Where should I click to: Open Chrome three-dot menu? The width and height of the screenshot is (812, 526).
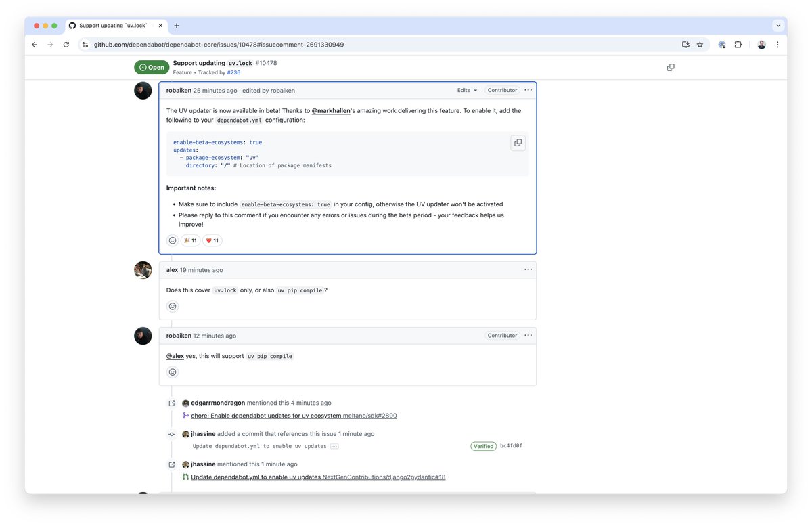(x=777, y=45)
